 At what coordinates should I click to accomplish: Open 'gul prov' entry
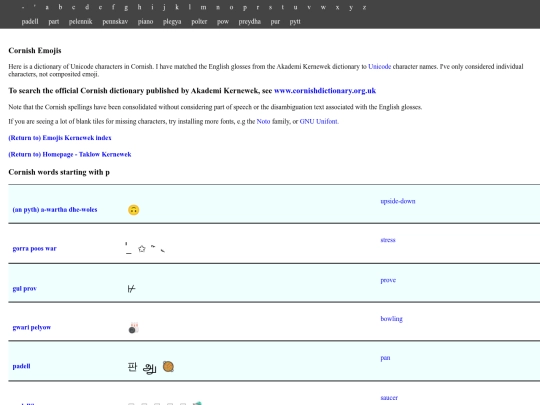point(24,289)
